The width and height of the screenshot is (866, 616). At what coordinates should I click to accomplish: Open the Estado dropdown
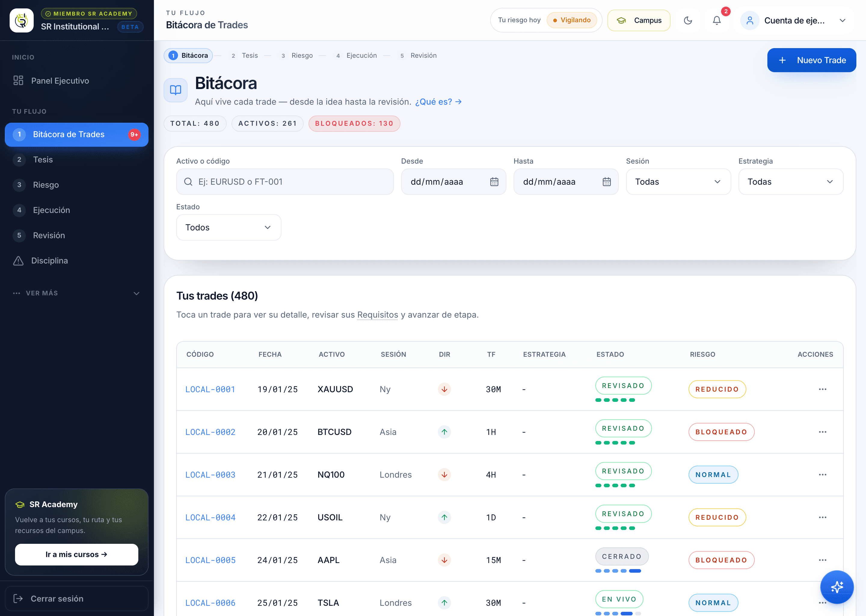pyautogui.click(x=229, y=227)
